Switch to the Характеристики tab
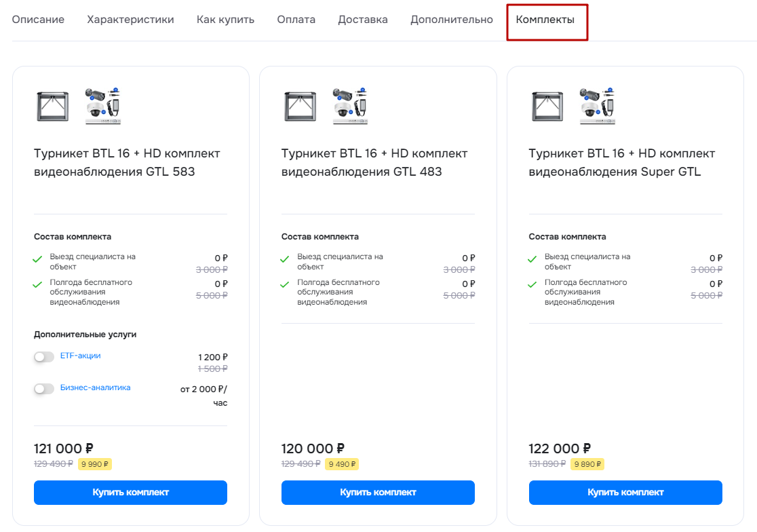The width and height of the screenshot is (757, 532). click(x=130, y=20)
